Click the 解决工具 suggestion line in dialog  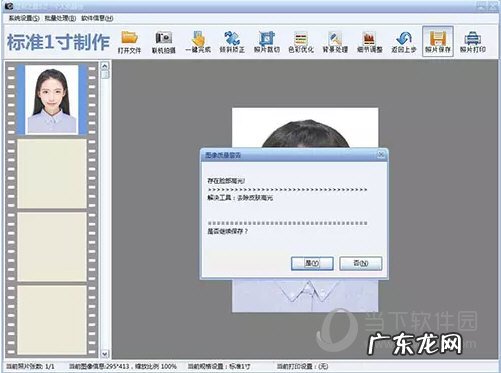pos(240,198)
